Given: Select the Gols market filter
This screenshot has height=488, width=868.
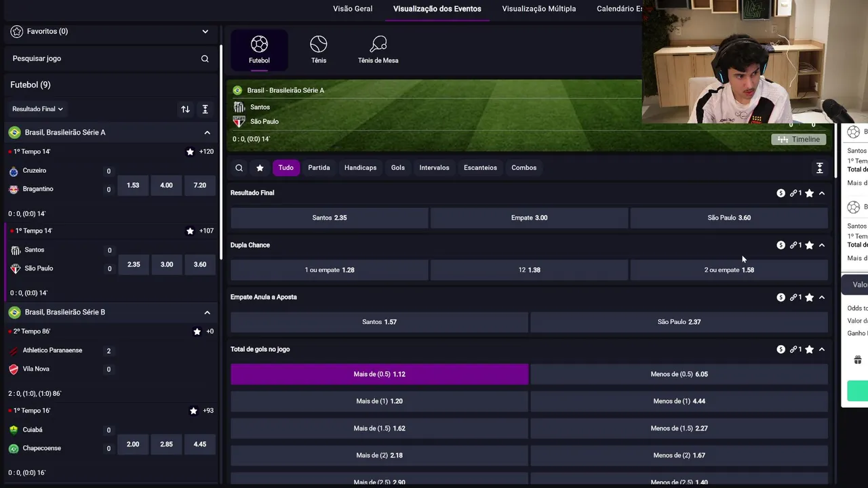Looking at the screenshot, I should (398, 168).
